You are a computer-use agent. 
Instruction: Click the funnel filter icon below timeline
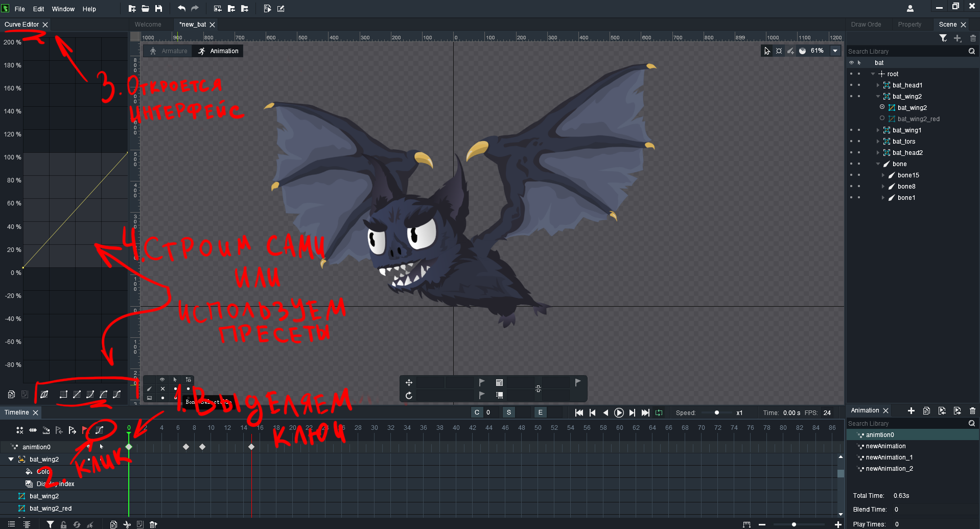click(x=50, y=524)
